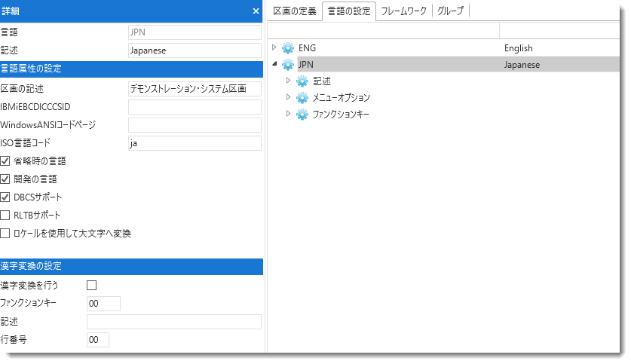This screenshot has height=364, width=631.
Task: Expand the メニューオプション tree node
Action: coord(289,97)
